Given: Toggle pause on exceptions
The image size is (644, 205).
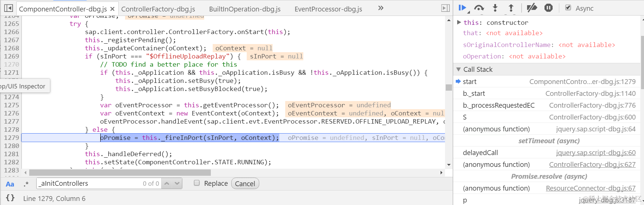Looking at the screenshot, I should click(549, 8).
